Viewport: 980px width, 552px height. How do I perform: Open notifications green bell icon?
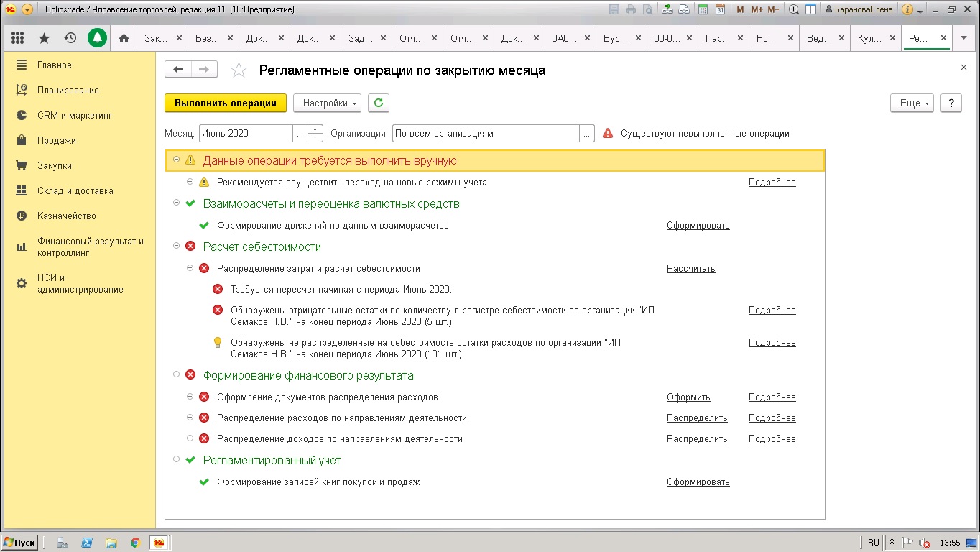pyautogui.click(x=97, y=38)
